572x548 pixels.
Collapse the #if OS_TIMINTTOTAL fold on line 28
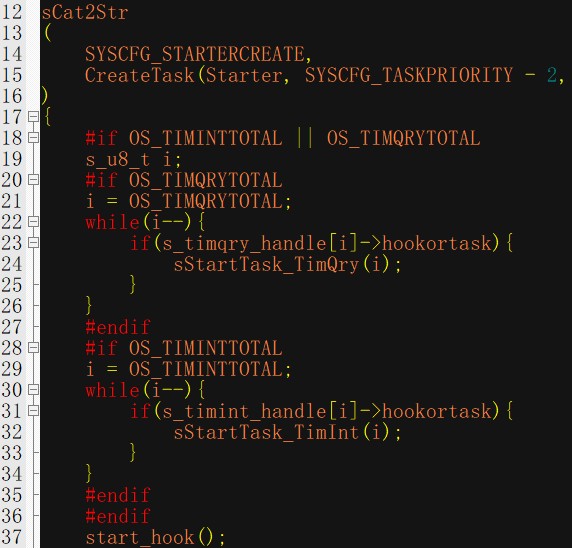(33, 348)
